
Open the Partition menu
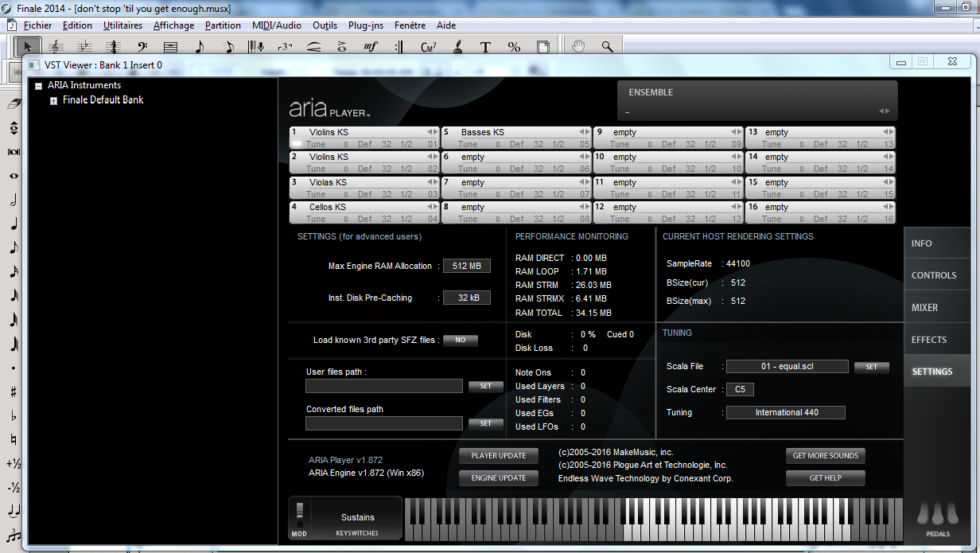223,25
